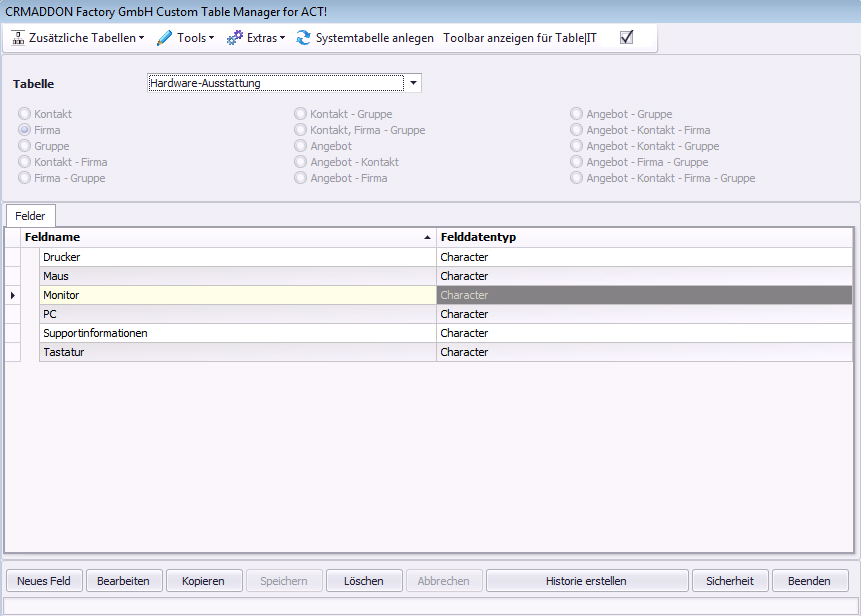
Task: Select the Gruppe radio button
Action: [x=24, y=145]
